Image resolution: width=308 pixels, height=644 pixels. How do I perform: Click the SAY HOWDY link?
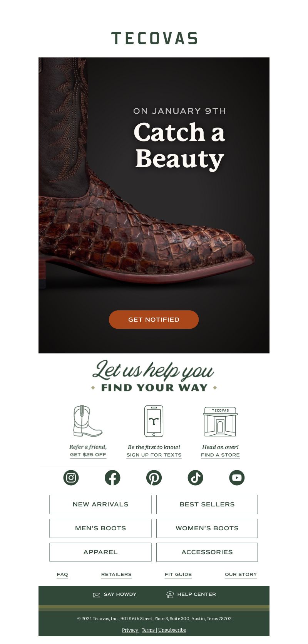click(x=120, y=594)
